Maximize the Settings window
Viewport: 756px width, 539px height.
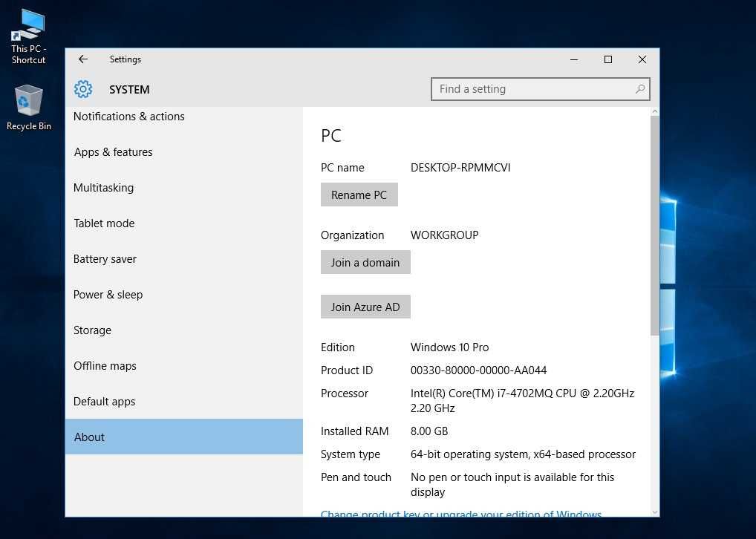(x=608, y=59)
